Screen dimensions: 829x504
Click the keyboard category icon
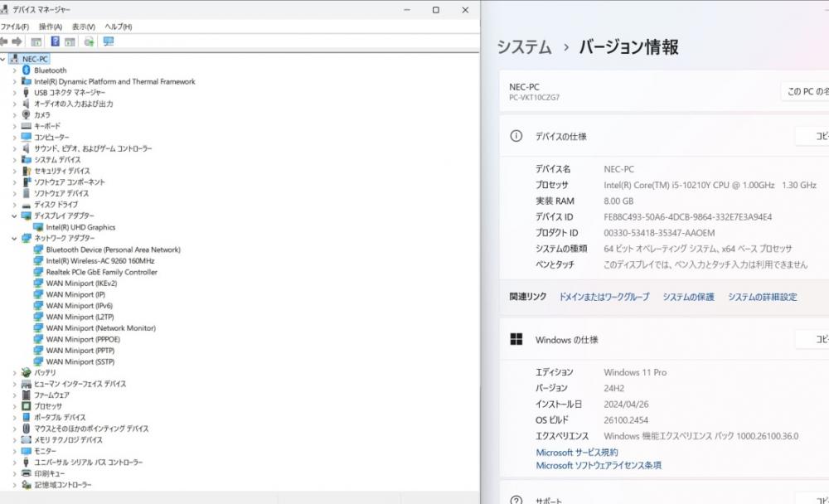27,126
